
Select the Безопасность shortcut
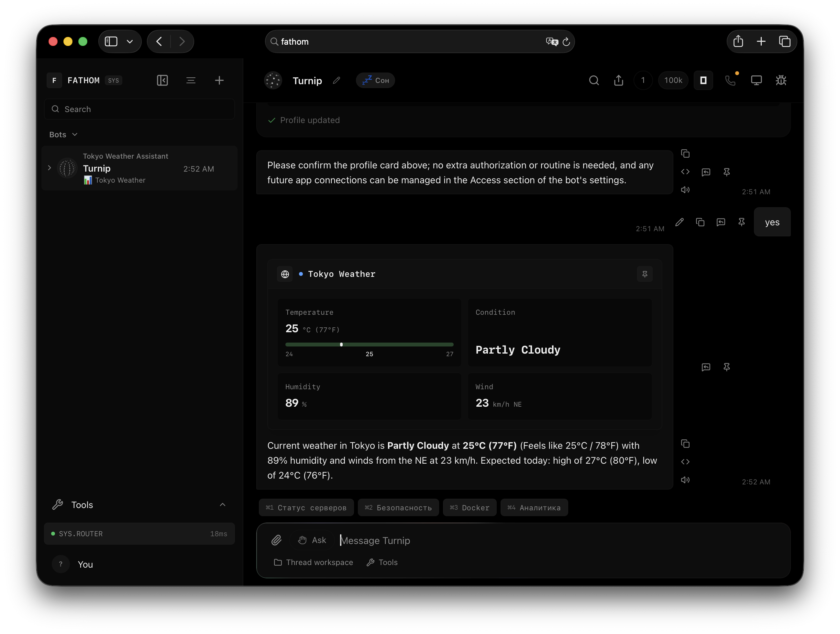point(398,507)
